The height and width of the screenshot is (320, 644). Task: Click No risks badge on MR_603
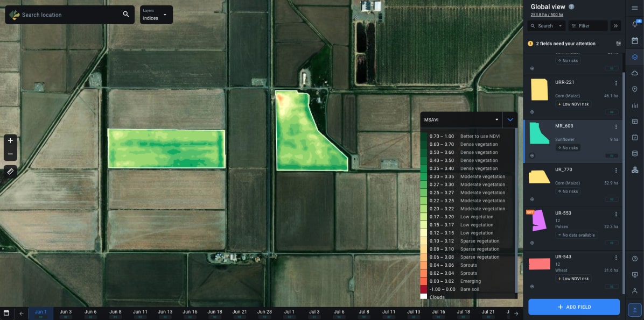(x=568, y=148)
